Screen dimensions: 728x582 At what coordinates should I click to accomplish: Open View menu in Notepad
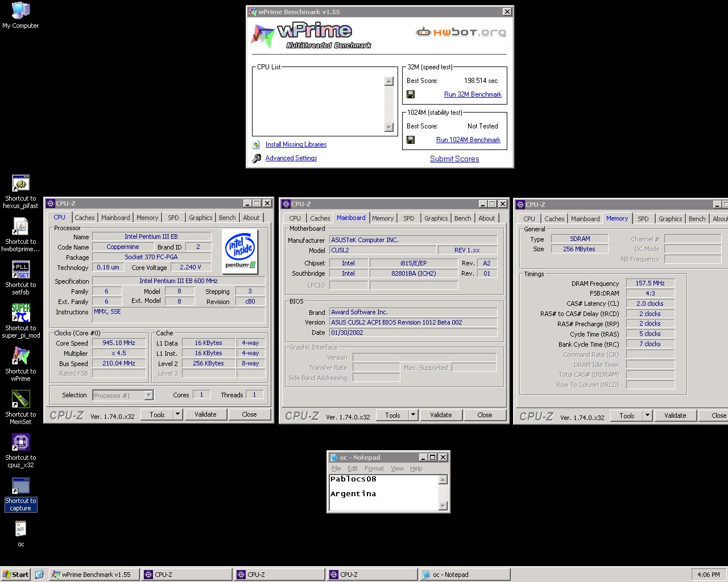(397, 468)
